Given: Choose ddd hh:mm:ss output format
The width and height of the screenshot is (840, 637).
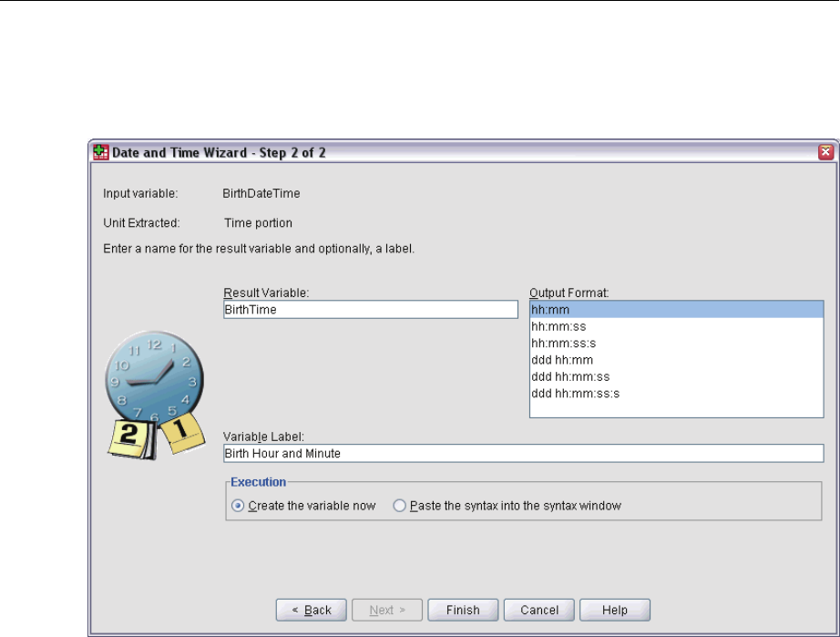Looking at the screenshot, I should pos(677,376).
